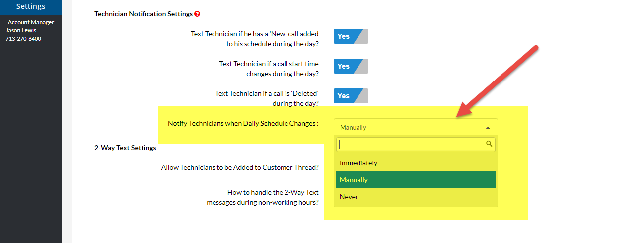Click the red help question mark icon

197,14
